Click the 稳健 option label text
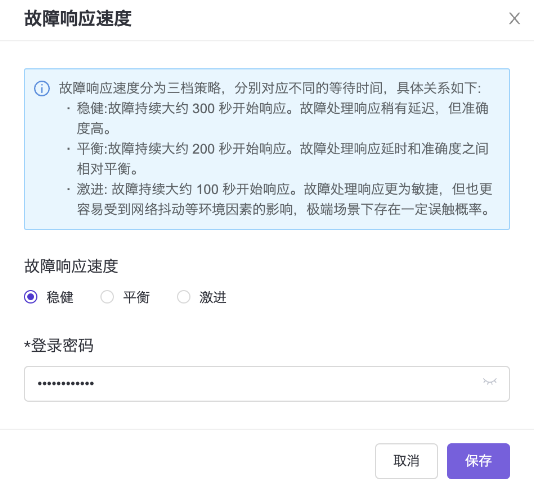Image resolution: width=534 pixels, height=490 pixels. [x=60, y=297]
